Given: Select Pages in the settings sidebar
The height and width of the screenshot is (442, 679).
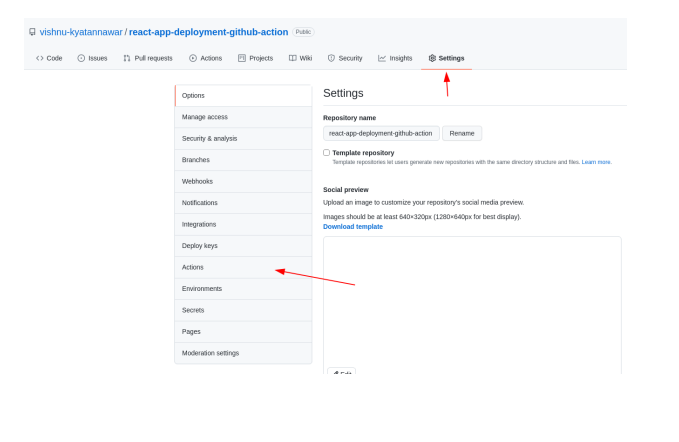Looking at the screenshot, I should click(191, 331).
